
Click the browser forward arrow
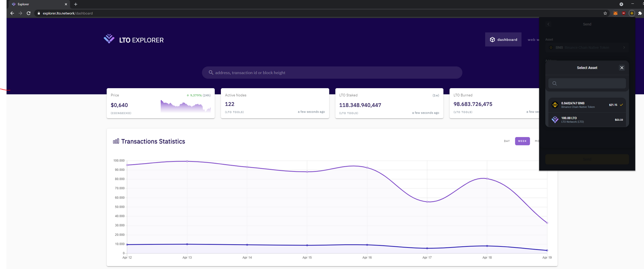click(x=20, y=13)
